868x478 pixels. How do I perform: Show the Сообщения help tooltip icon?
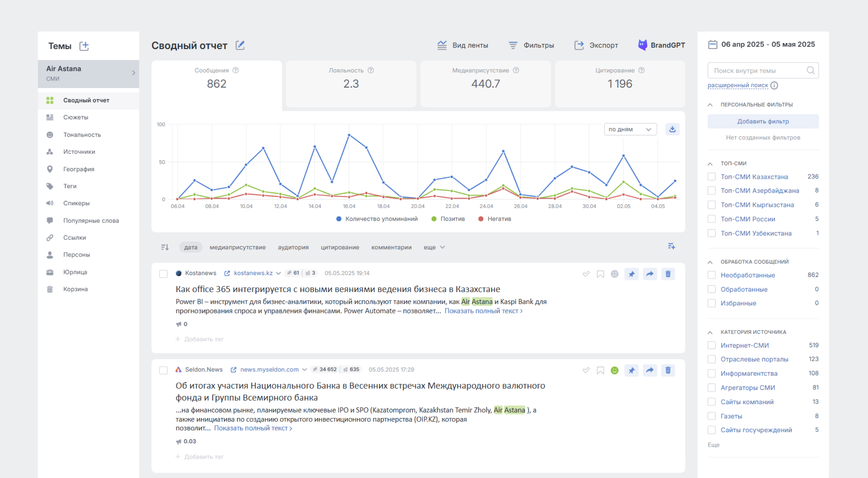pyautogui.click(x=236, y=70)
